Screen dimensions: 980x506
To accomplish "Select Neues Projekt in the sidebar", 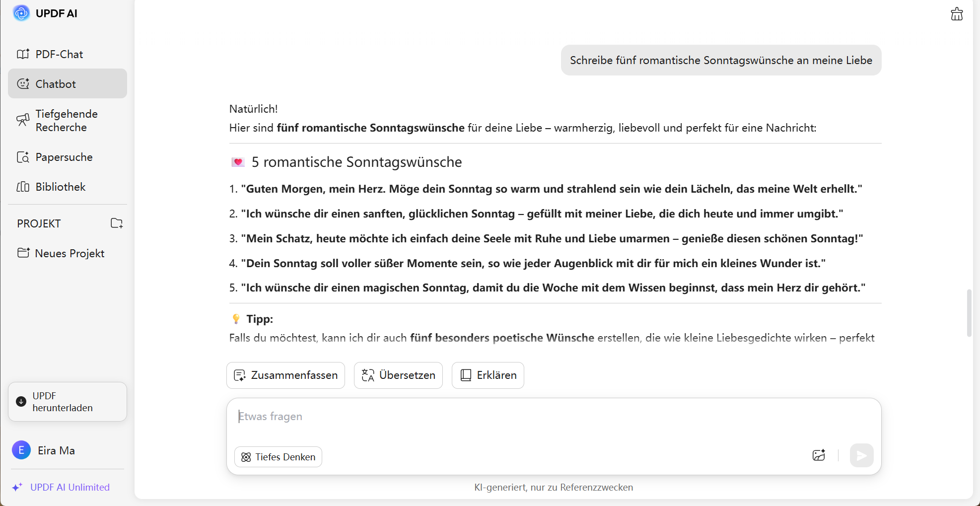I will 70,253.
